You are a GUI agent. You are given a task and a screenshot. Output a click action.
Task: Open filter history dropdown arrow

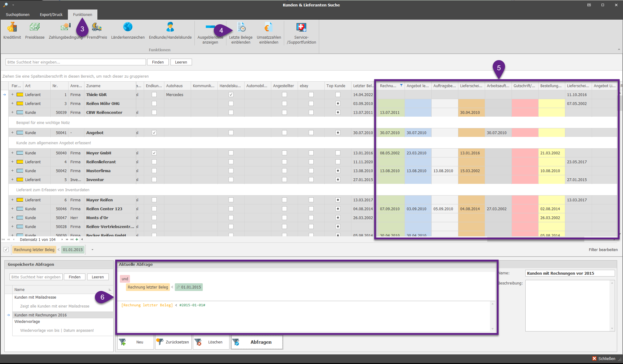[92, 250]
